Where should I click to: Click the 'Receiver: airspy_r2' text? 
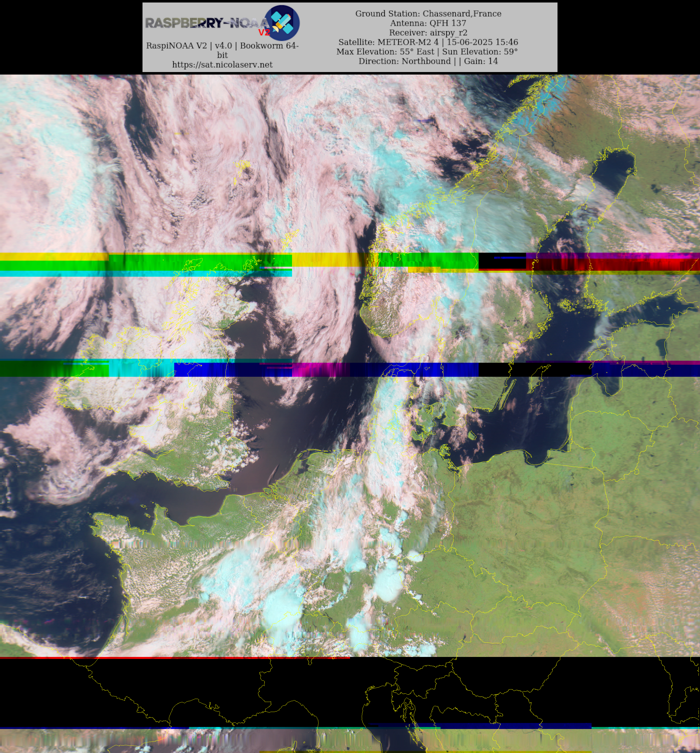[428, 33]
